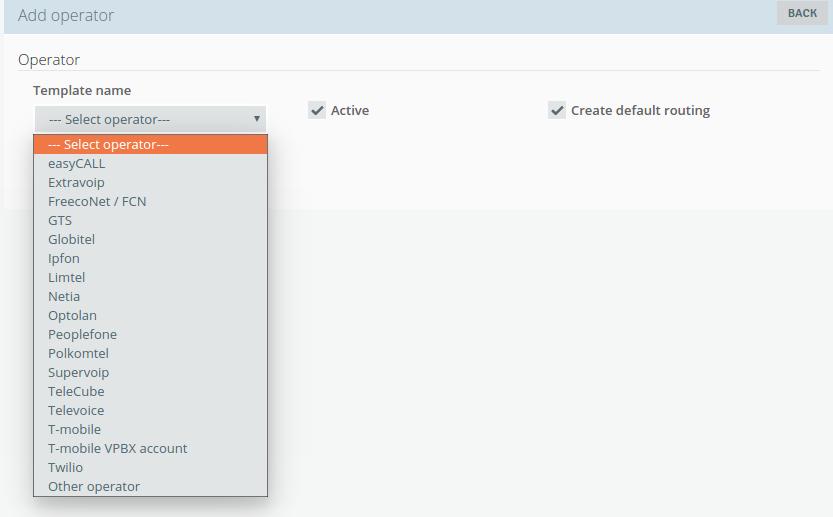Pick Ipfon operator template
The width and height of the screenshot is (833, 517).
[x=150, y=258]
